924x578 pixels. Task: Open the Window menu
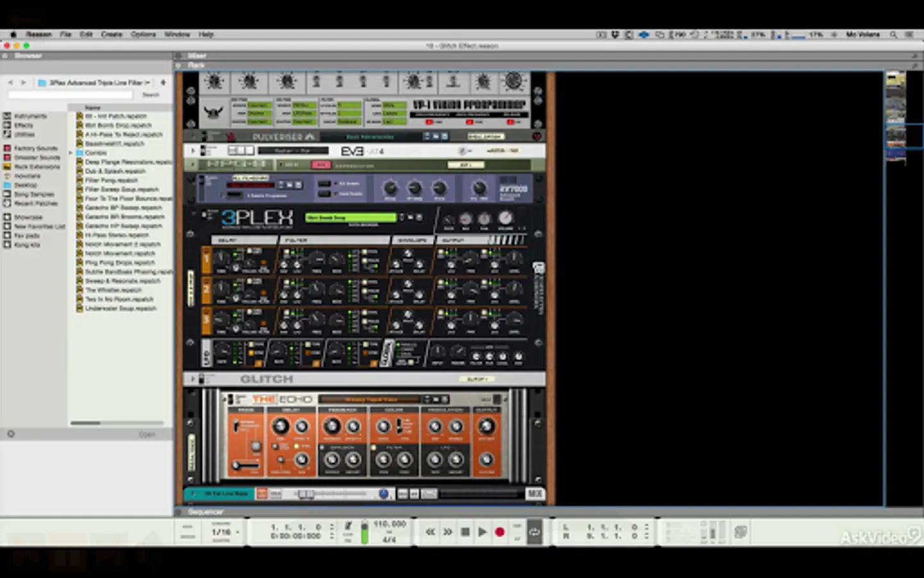pyautogui.click(x=177, y=35)
